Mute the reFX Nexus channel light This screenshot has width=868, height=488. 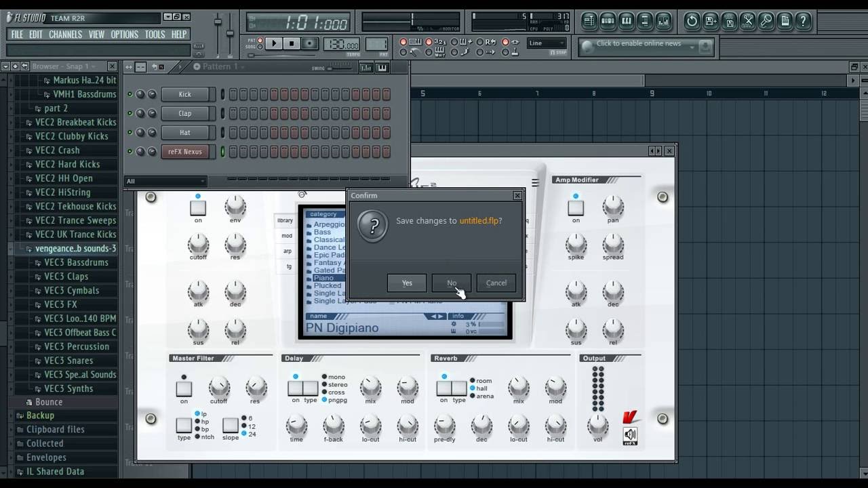click(x=130, y=152)
